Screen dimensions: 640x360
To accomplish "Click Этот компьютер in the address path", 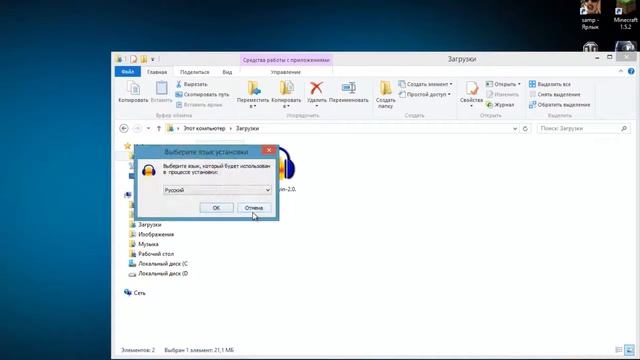I will 204,129.
